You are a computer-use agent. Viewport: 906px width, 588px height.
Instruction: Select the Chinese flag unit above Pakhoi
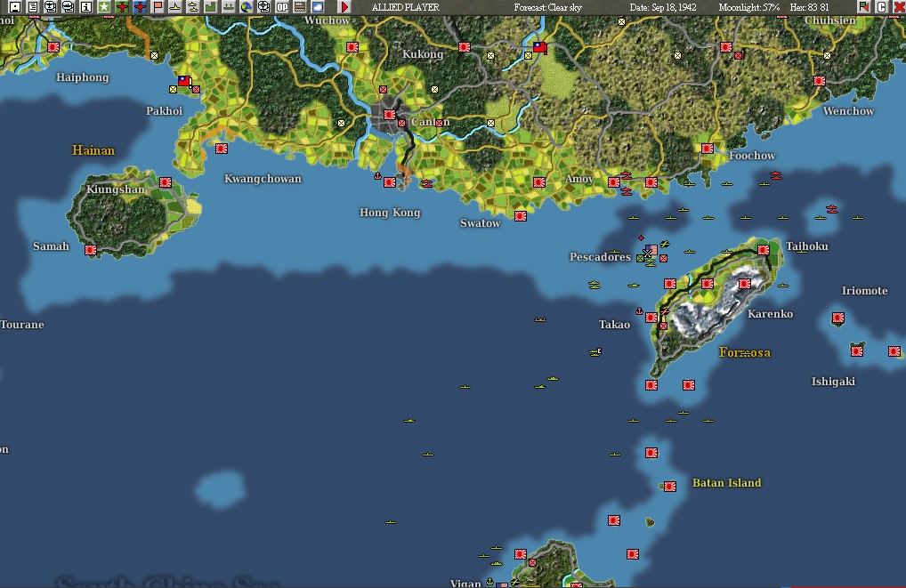tap(184, 81)
